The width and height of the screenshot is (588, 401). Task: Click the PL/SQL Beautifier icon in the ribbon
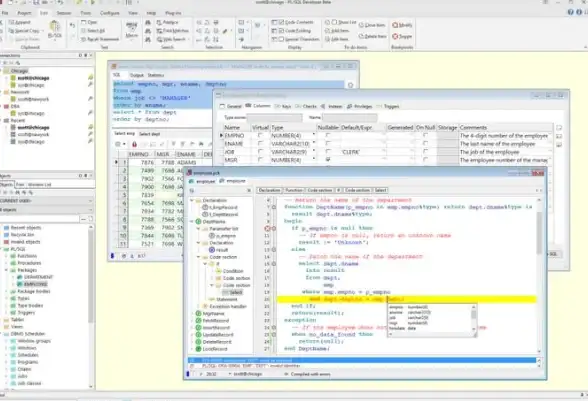pyautogui.click(x=55, y=29)
